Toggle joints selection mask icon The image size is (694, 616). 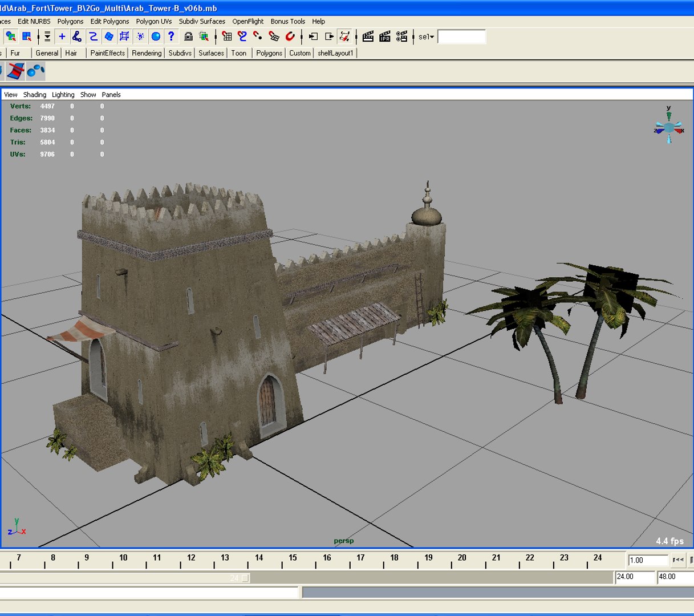tap(77, 37)
